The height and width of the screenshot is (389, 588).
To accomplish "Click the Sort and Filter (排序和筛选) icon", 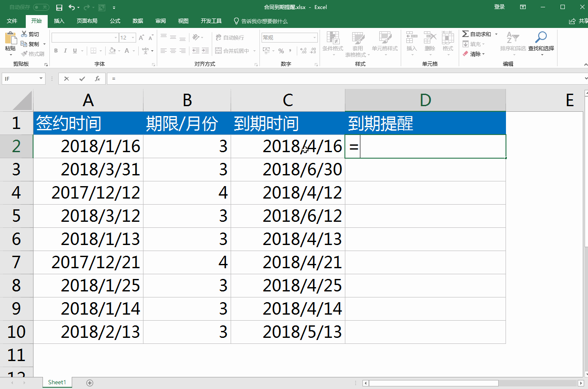I will pos(513,37).
